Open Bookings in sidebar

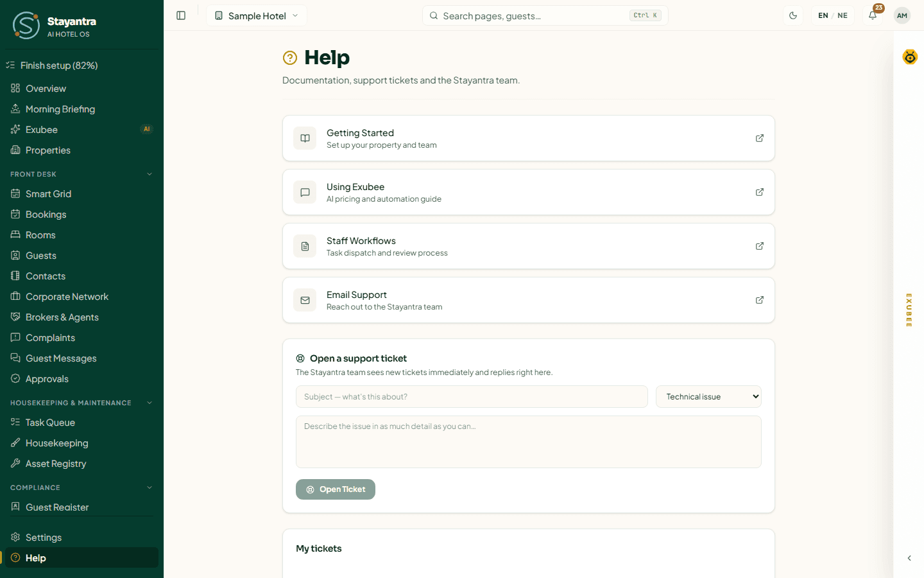pyautogui.click(x=81, y=215)
